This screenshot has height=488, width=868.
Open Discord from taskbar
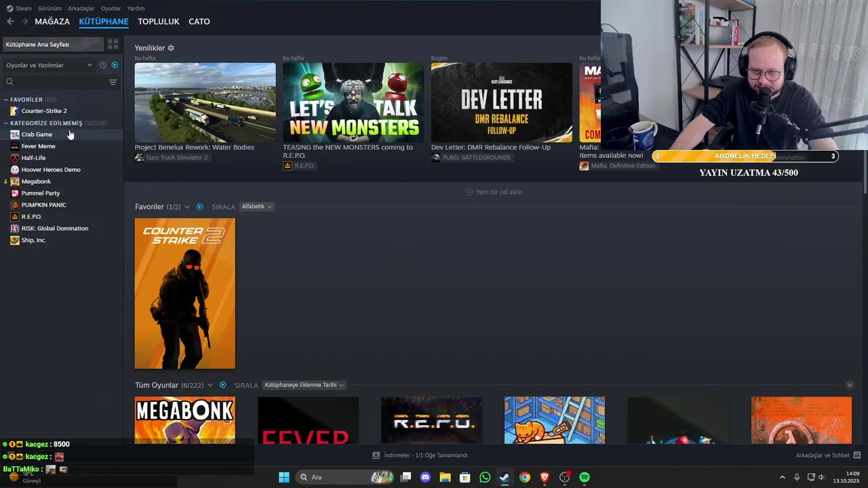(x=425, y=477)
